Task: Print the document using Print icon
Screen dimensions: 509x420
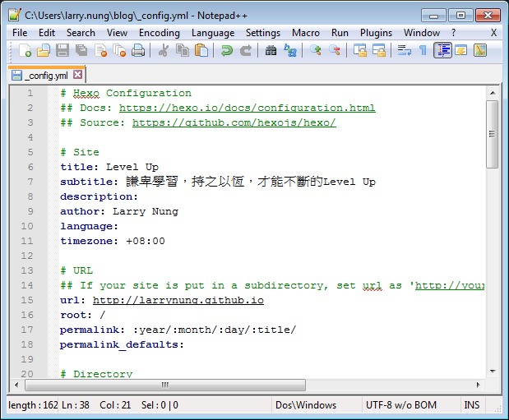Action: click(138, 51)
